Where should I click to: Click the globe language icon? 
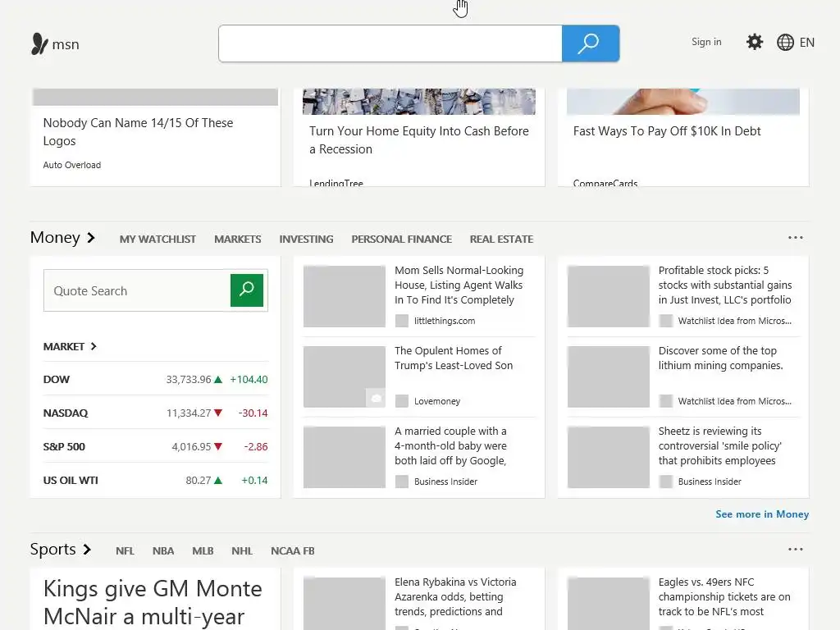coord(785,43)
